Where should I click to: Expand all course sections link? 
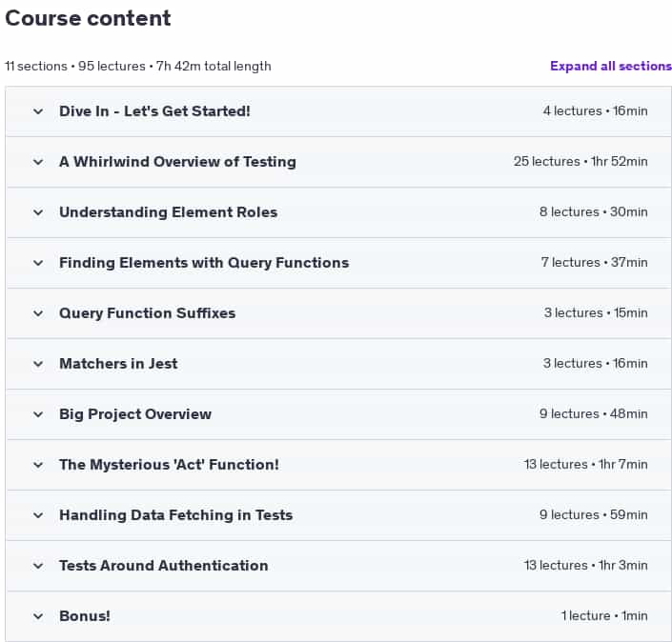611,66
